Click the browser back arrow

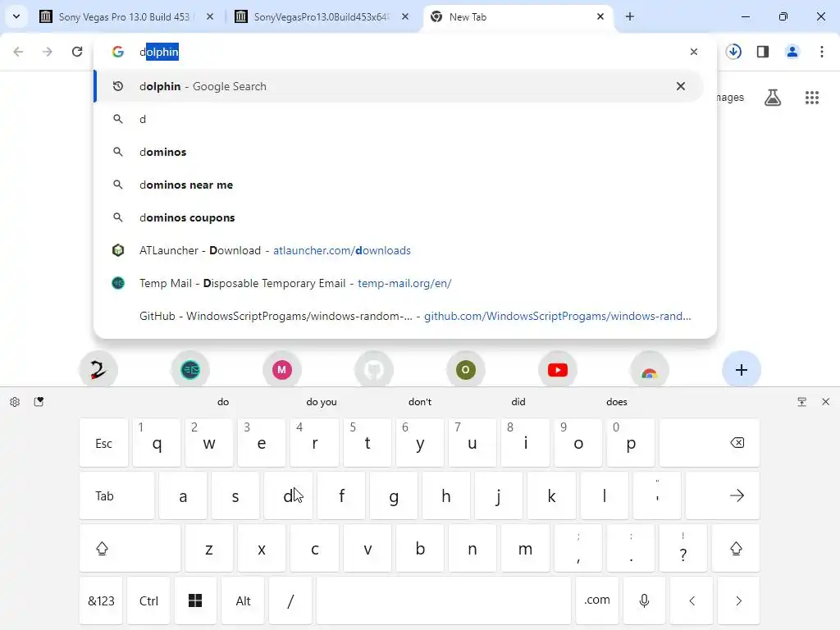coord(18,52)
